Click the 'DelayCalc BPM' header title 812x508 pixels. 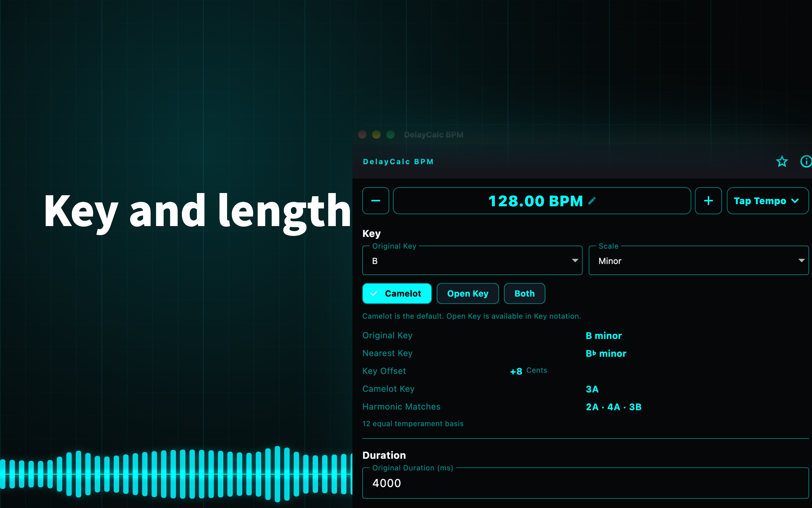398,162
